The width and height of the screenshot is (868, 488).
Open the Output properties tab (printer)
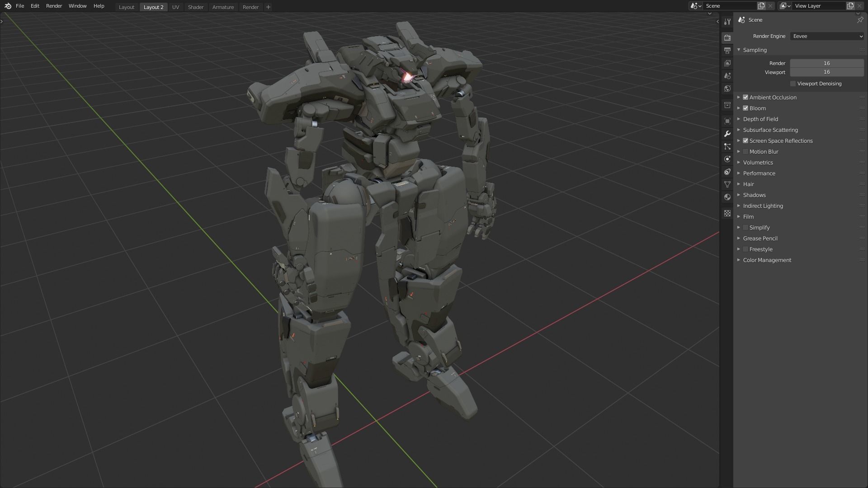click(727, 50)
